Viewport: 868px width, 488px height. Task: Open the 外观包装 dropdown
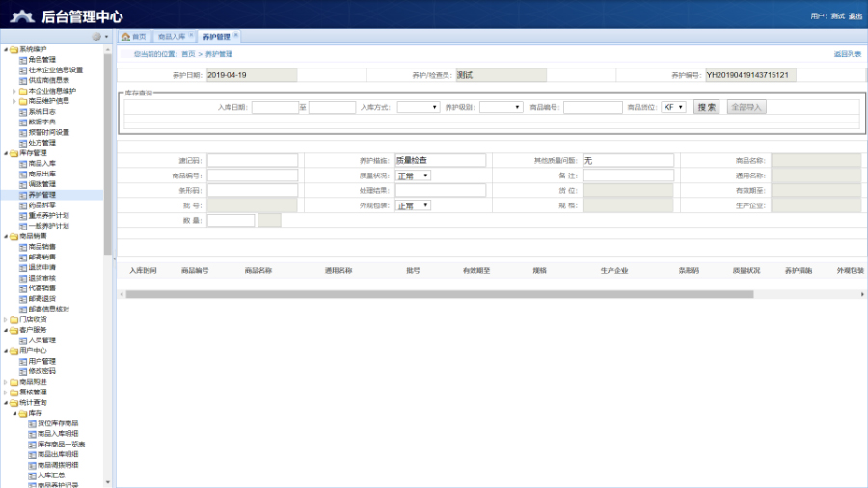click(x=413, y=205)
